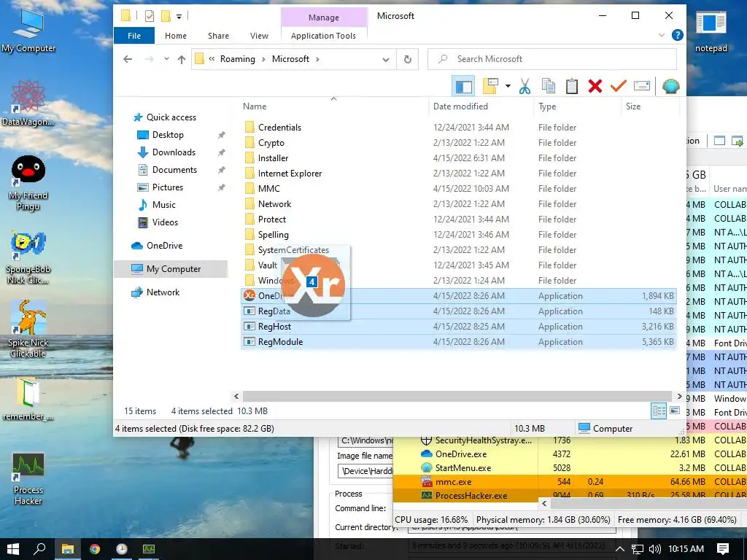Viewport: 747px width, 560px height.
Task: Select the Credentials folder
Action: (279, 128)
